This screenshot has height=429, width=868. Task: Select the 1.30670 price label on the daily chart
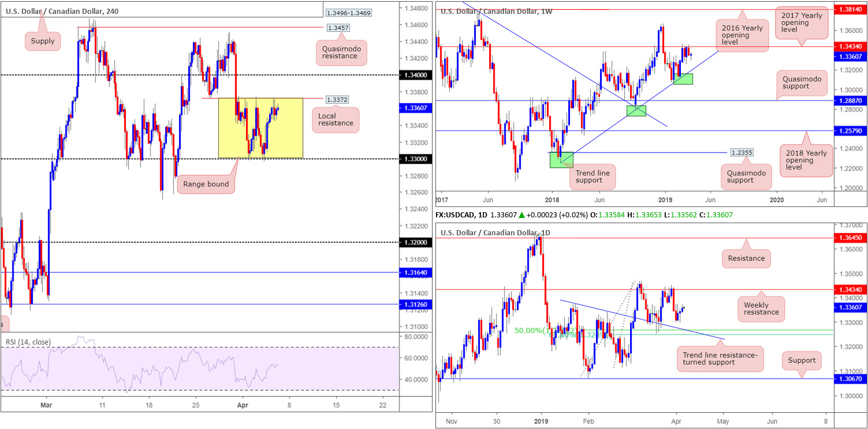point(850,378)
